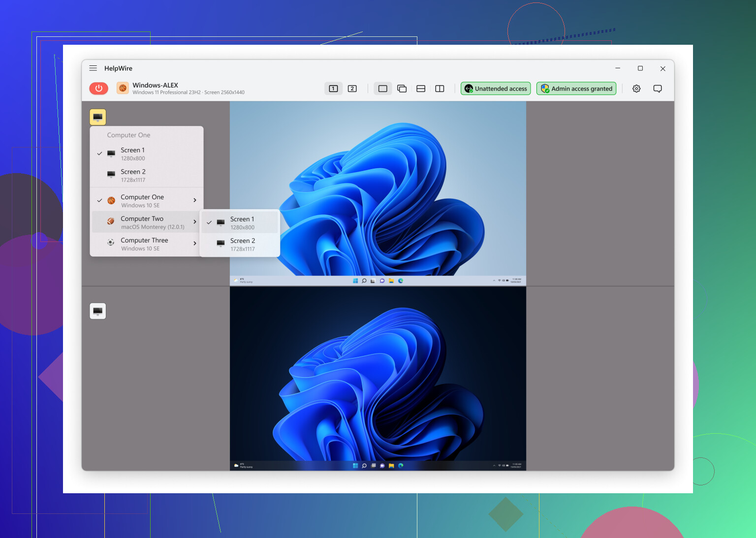Select the overlapping windows layout icon
756x538 pixels.
(402, 89)
